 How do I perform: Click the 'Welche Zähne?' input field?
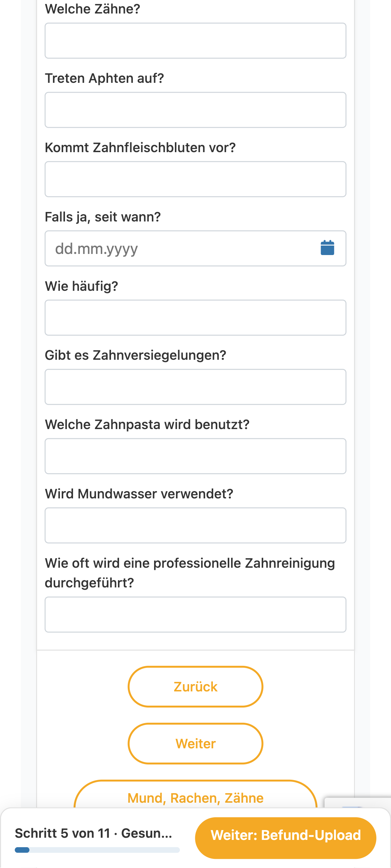tap(195, 40)
